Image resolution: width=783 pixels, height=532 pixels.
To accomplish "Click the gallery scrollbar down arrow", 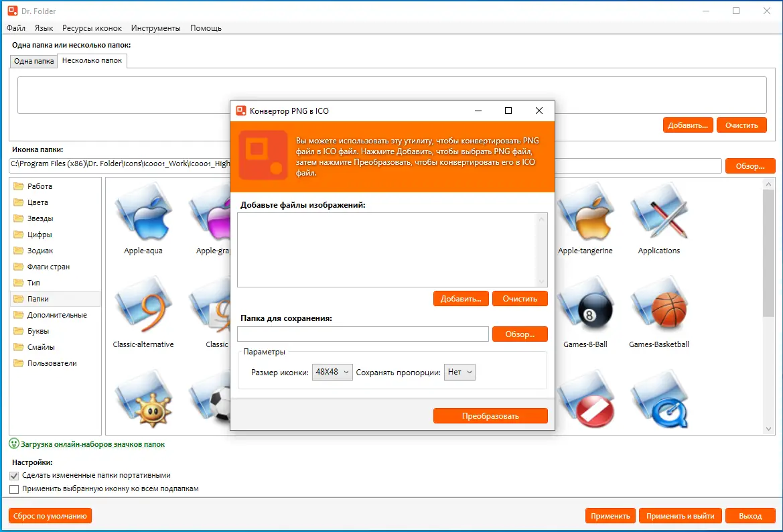I will pos(768,429).
